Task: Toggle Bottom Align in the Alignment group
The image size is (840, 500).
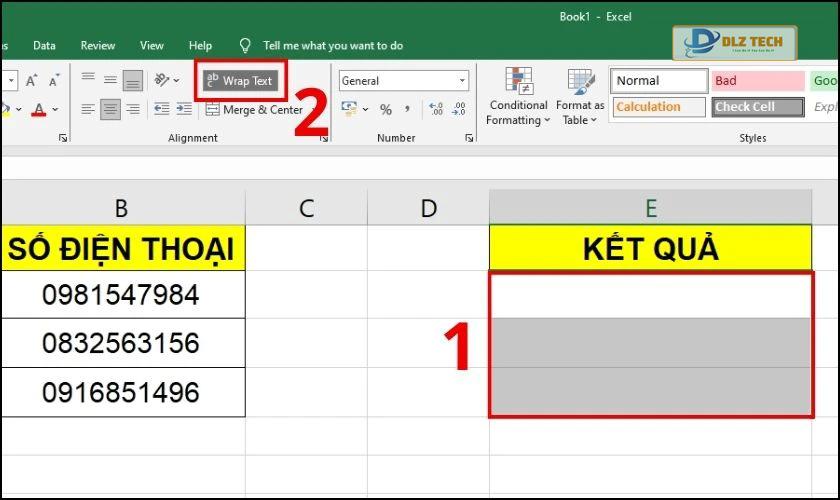Action: click(x=133, y=80)
